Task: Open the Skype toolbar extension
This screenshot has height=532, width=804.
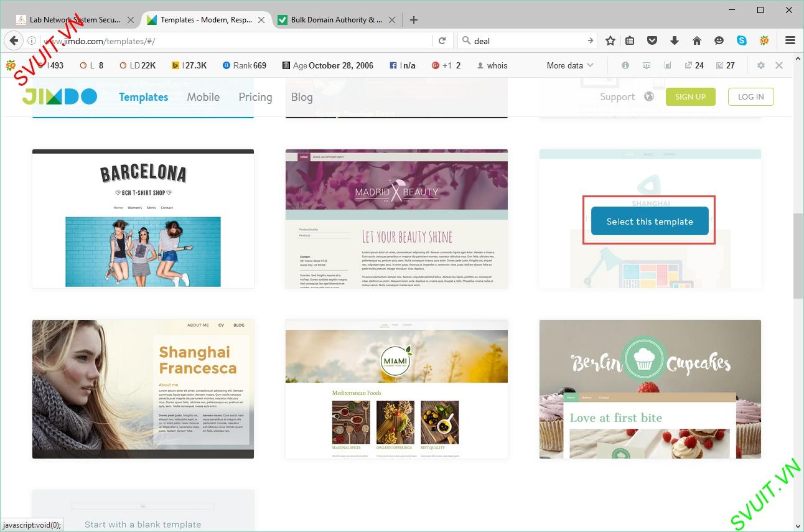Action: 742,40
